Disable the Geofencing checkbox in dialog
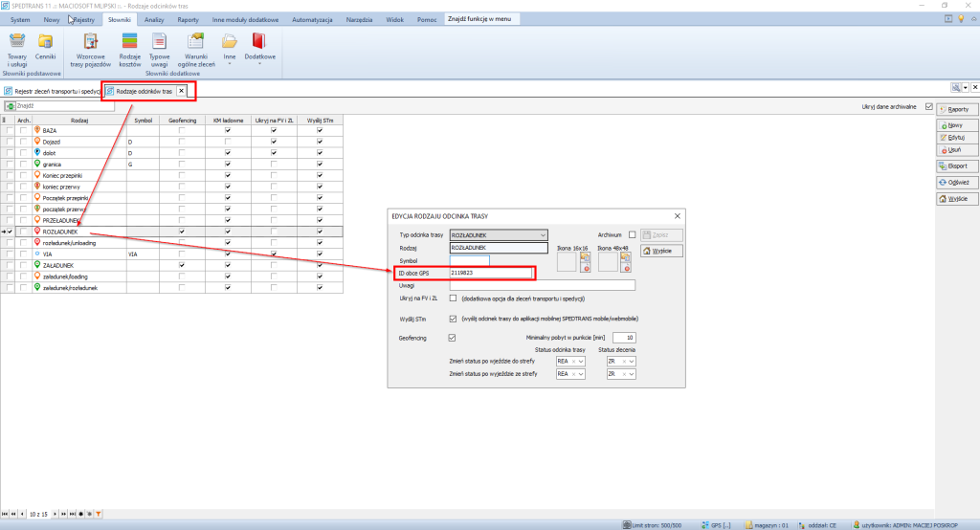The height and width of the screenshot is (530, 980). click(x=452, y=337)
